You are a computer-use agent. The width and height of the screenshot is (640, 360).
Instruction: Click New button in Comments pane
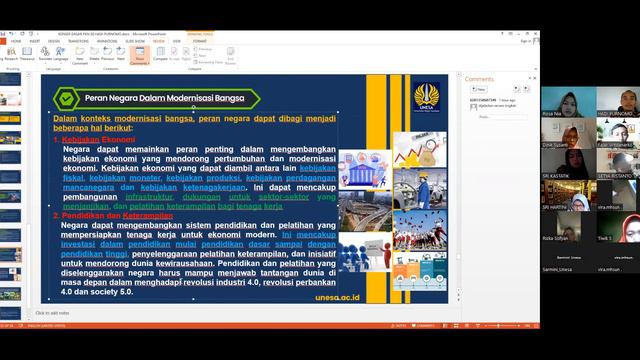tap(478, 89)
